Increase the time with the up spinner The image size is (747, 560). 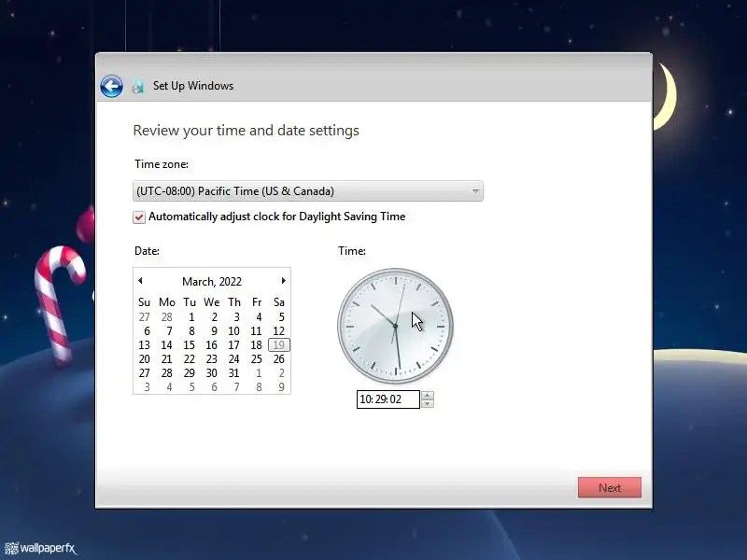tap(428, 395)
